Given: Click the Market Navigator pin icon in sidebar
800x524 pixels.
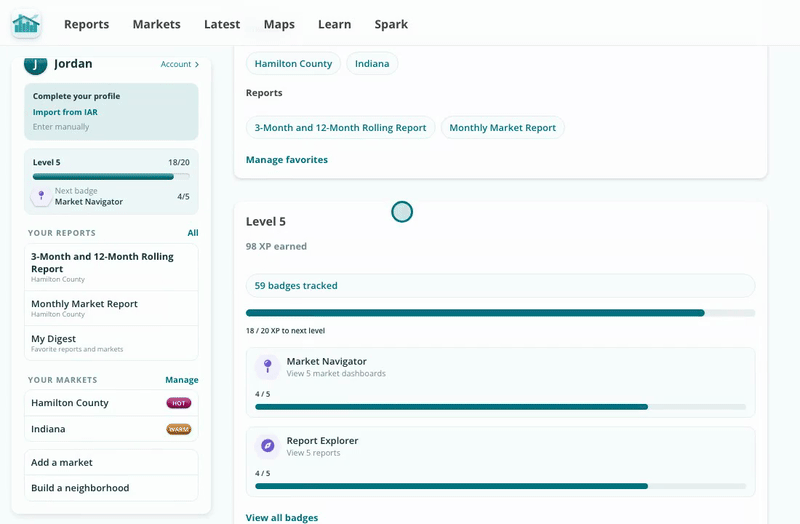Looking at the screenshot, I should click(x=41, y=196).
